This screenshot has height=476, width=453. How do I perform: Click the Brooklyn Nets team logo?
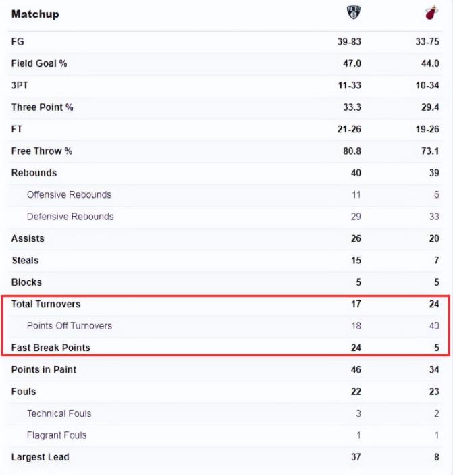tap(354, 13)
